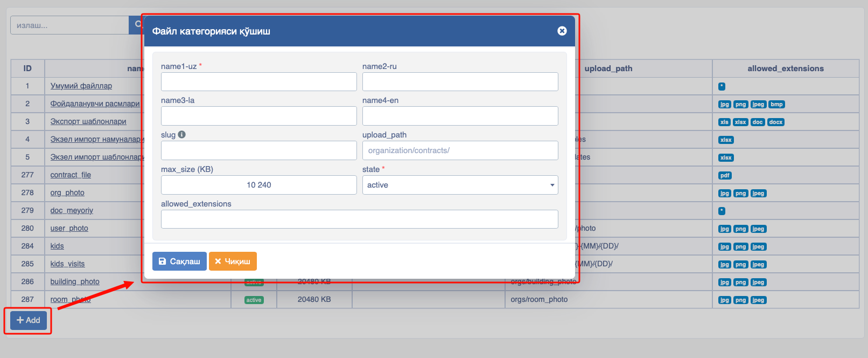Open the Экспорт шаблонлари link
This screenshot has width=868, height=358.
point(88,121)
